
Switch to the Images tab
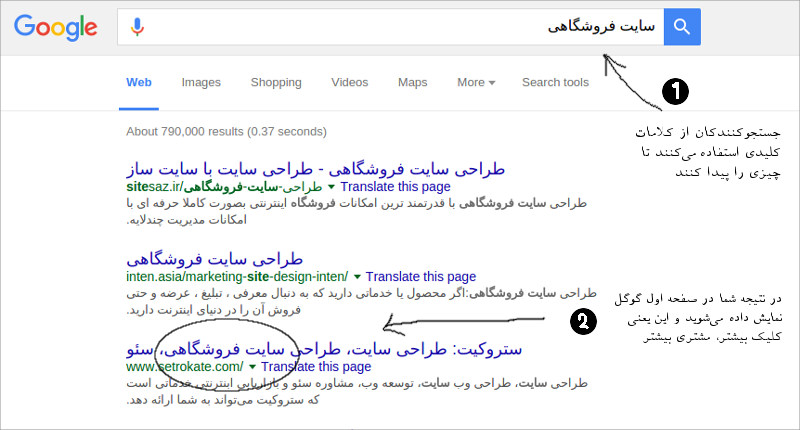tap(201, 82)
